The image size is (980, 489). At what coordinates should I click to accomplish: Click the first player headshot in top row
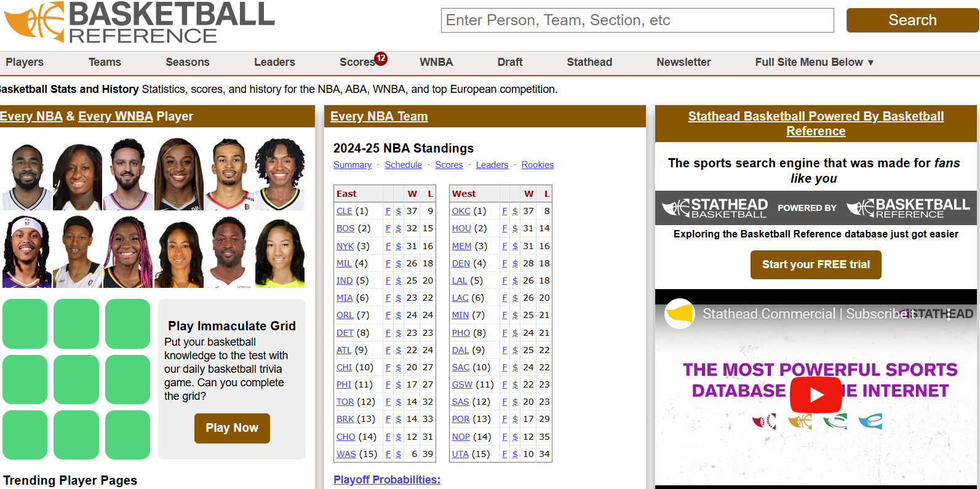coord(27,175)
